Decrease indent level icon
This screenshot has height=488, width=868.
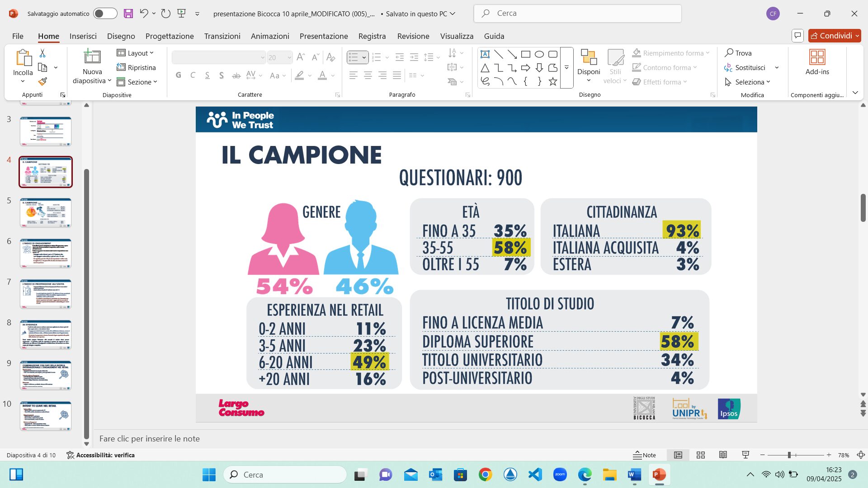pos(400,57)
